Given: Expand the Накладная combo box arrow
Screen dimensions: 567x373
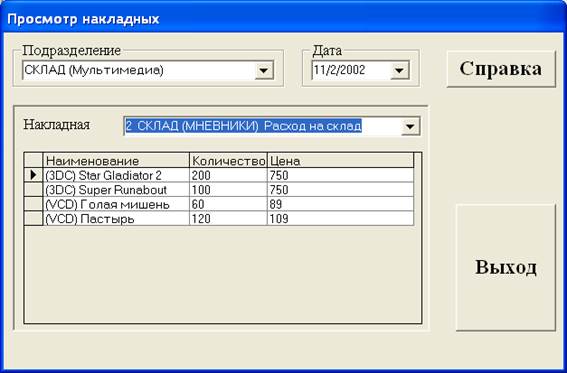Looking at the screenshot, I should (x=410, y=126).
